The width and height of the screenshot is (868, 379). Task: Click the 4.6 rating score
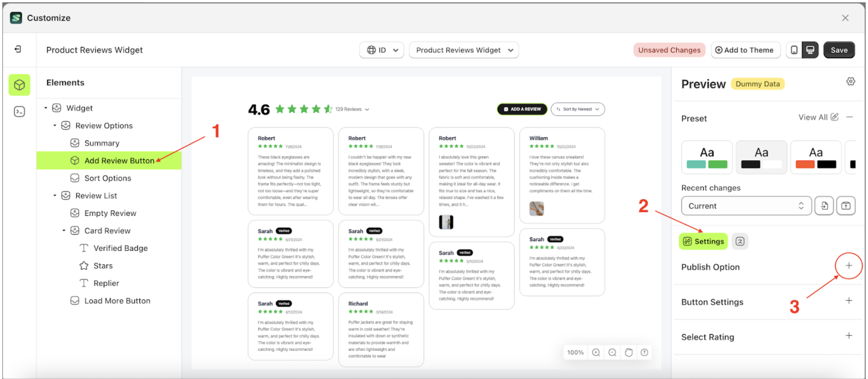(259, 110)
